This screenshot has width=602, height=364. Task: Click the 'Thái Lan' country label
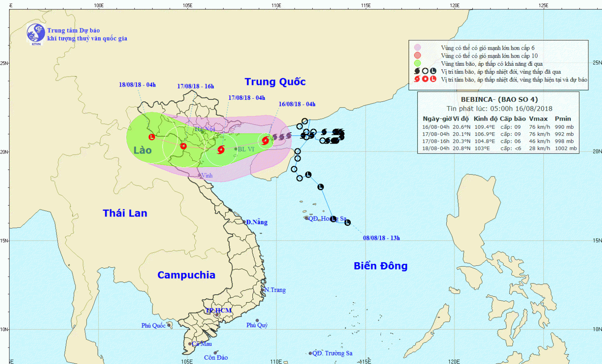click(125, 213)
